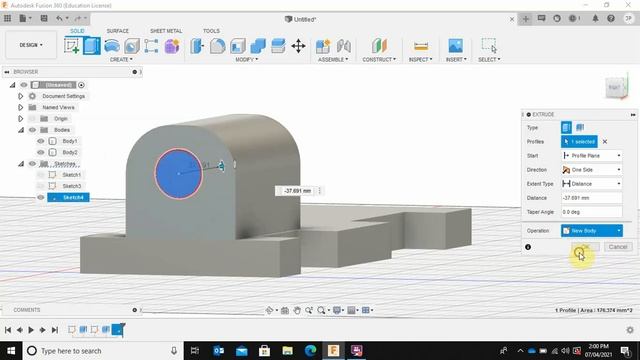This screenshot has height=360, width=640.
Task: Select the Move/Copy arrows tool
Action: (x=298, y=46)
